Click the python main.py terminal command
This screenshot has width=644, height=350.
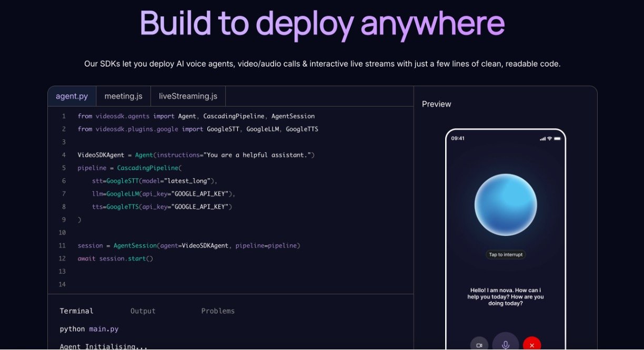[x=89, y=329]
